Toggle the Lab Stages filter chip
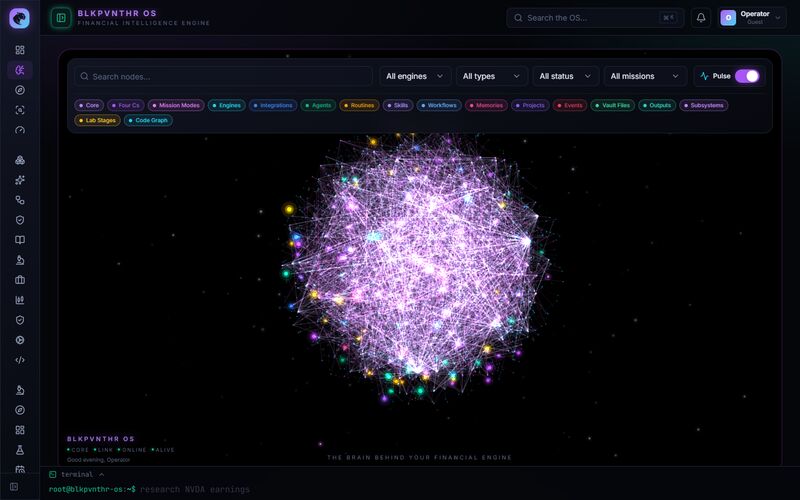 coord(97,120)
